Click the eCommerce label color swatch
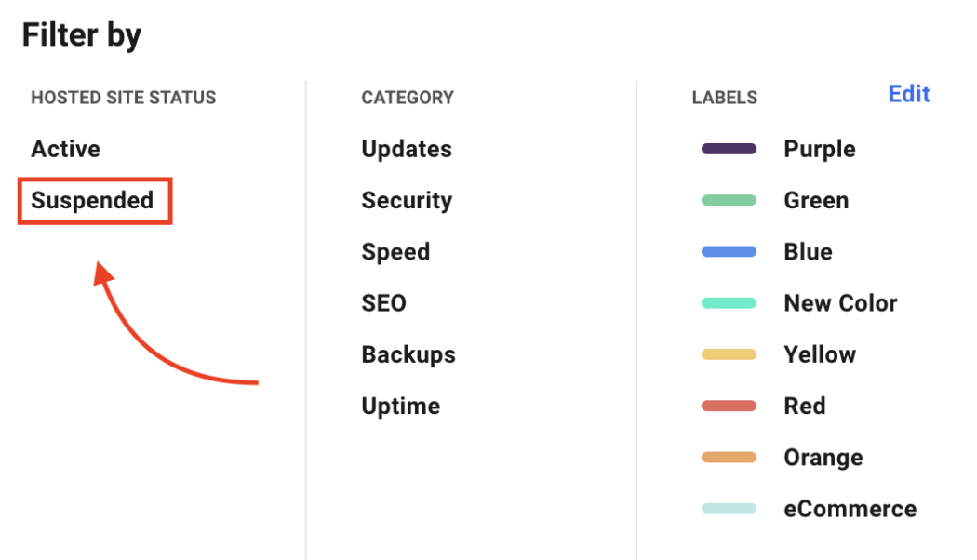This screenshot has width=977, height=560. (x=729, y=509)
